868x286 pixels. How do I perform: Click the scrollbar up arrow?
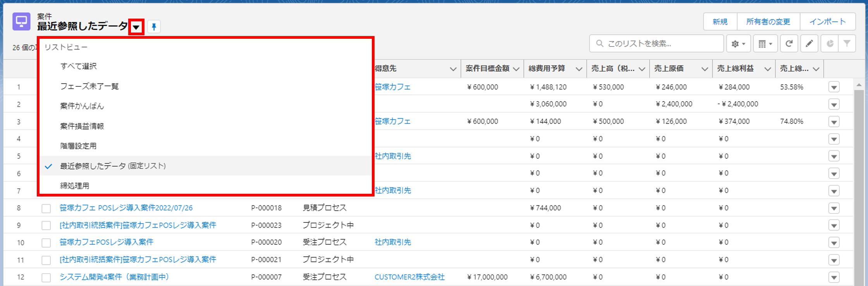(859, 85)
